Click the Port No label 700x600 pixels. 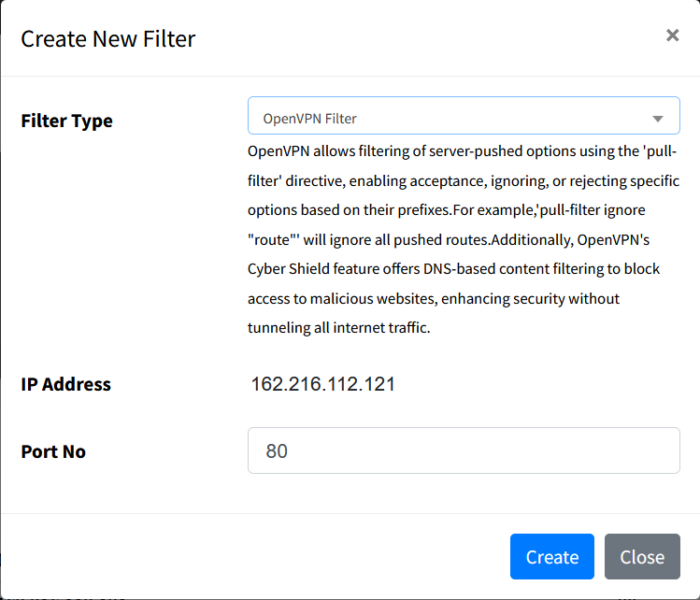53,451
